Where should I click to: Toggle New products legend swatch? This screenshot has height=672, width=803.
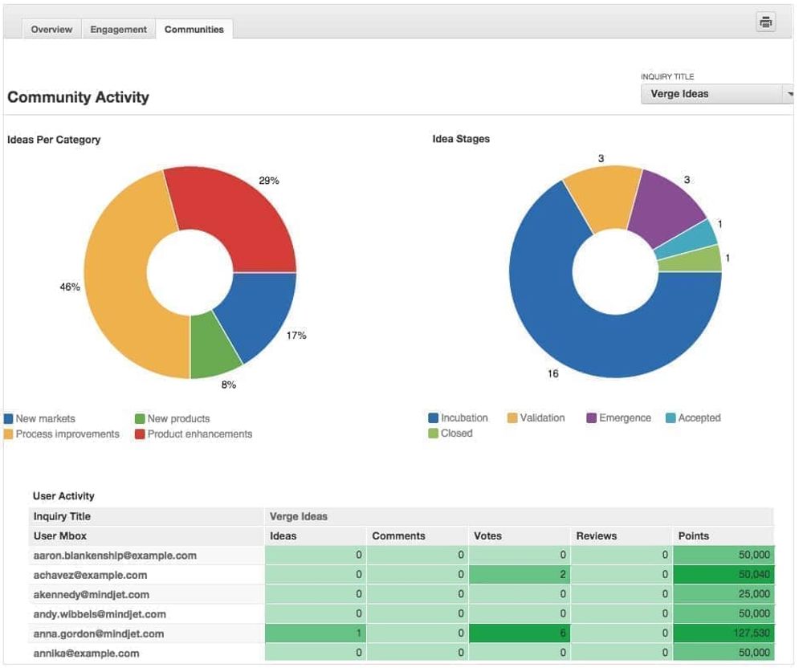coord(140,419)
